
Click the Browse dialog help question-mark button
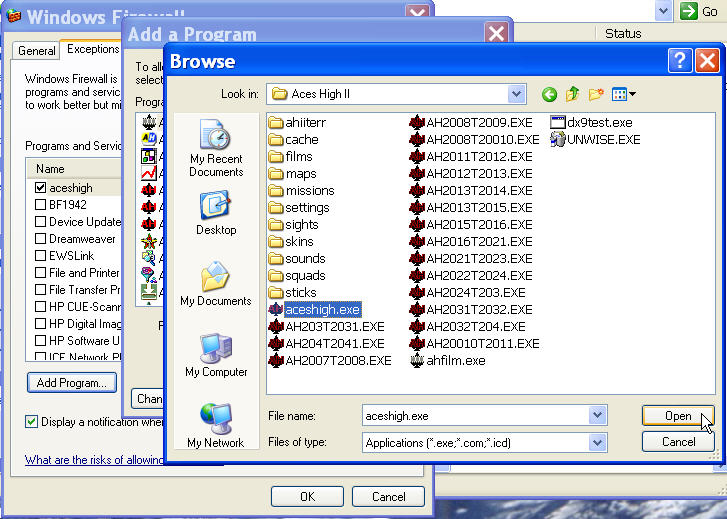[680, 60]
